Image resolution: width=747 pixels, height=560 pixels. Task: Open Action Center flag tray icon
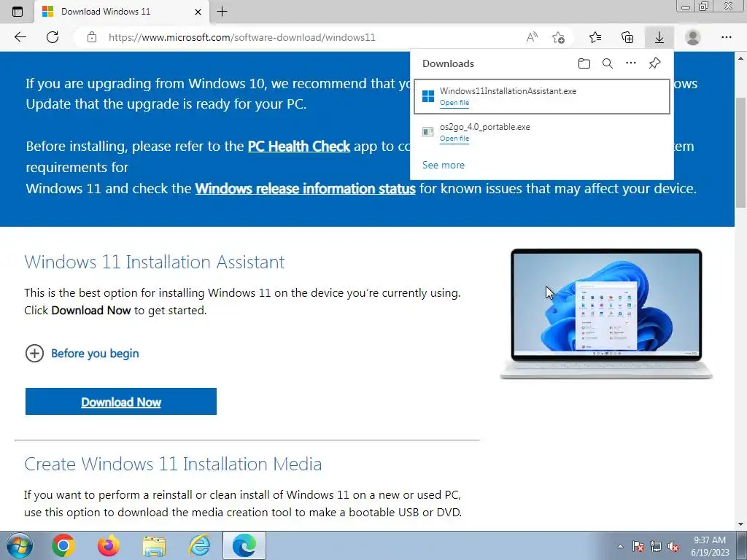coord(638,546)
